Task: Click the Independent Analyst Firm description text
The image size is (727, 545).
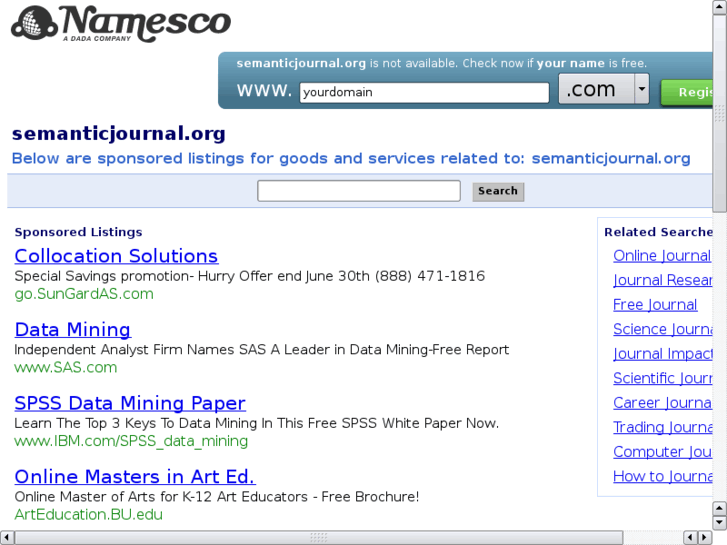Action: click(261, 349)
